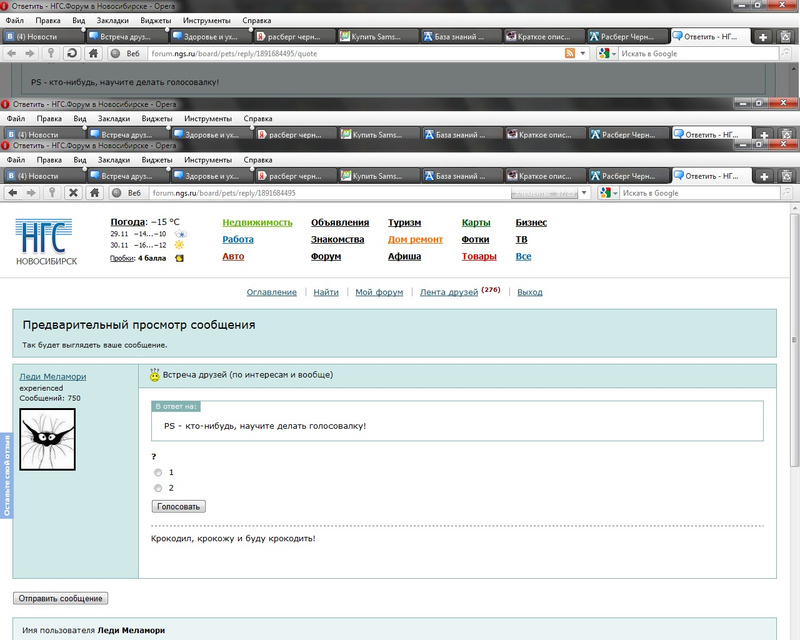Viewport: 800px width, 640px height.
Task: Click the RSS feed icon in address bar
Action: (570, 53)
